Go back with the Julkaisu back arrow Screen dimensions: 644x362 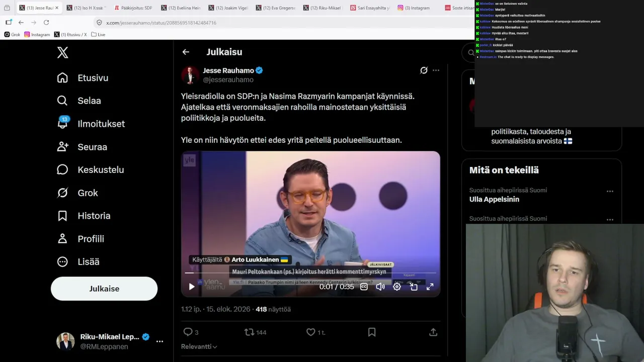click(x=186, y=52)
